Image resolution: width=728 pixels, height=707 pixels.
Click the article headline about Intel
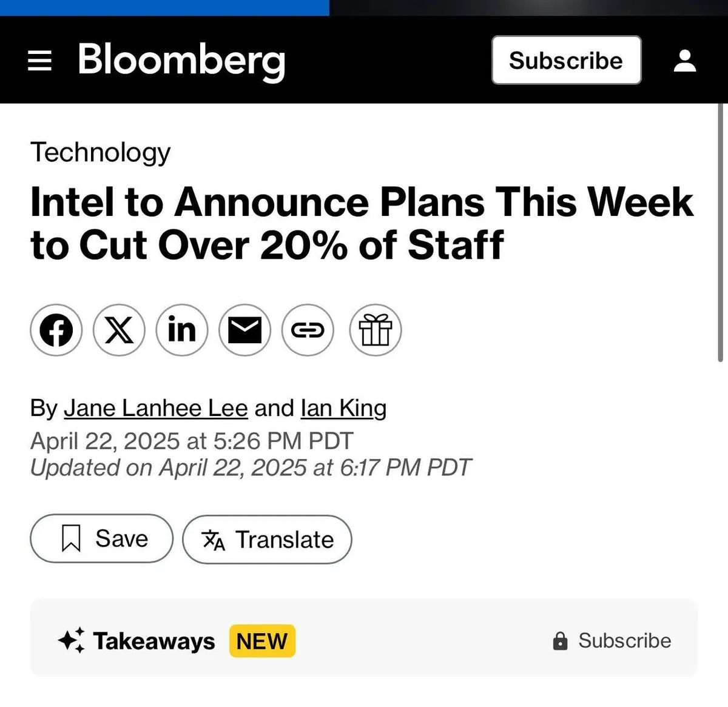361,223
